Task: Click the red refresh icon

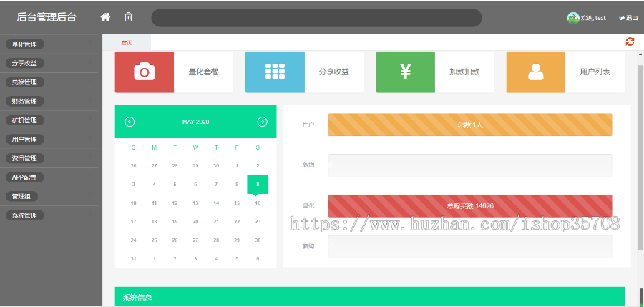Action: (x=630, y=42)
